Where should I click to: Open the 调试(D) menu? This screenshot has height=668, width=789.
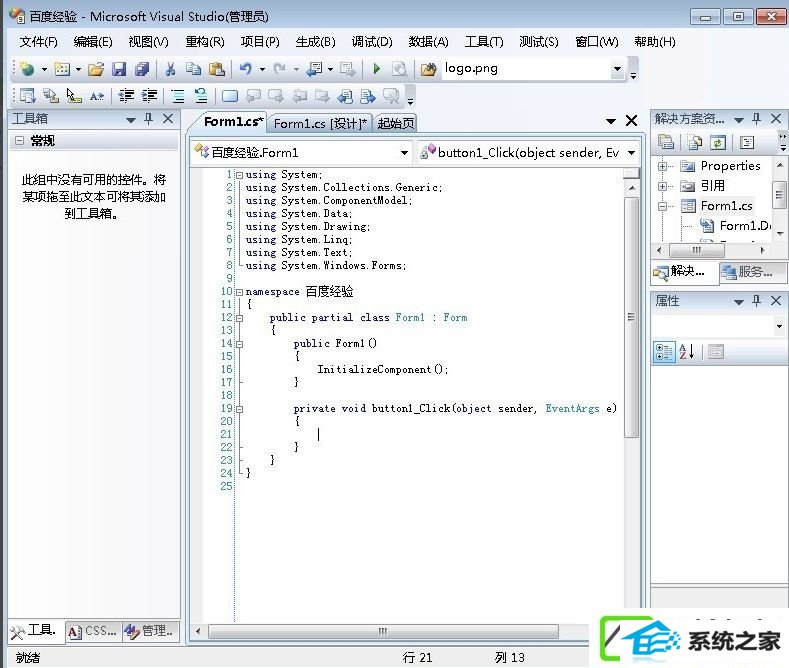click(371, 42)
